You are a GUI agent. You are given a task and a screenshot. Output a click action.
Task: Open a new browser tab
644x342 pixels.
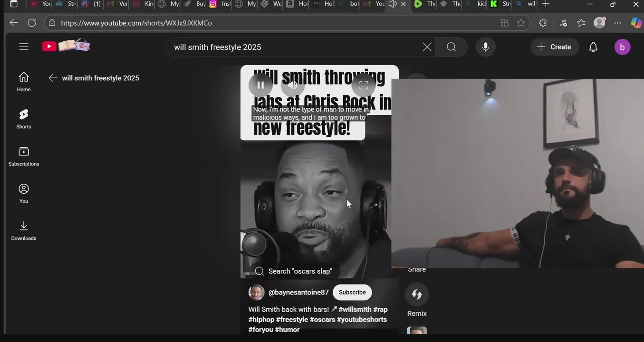tap(546, 4)
